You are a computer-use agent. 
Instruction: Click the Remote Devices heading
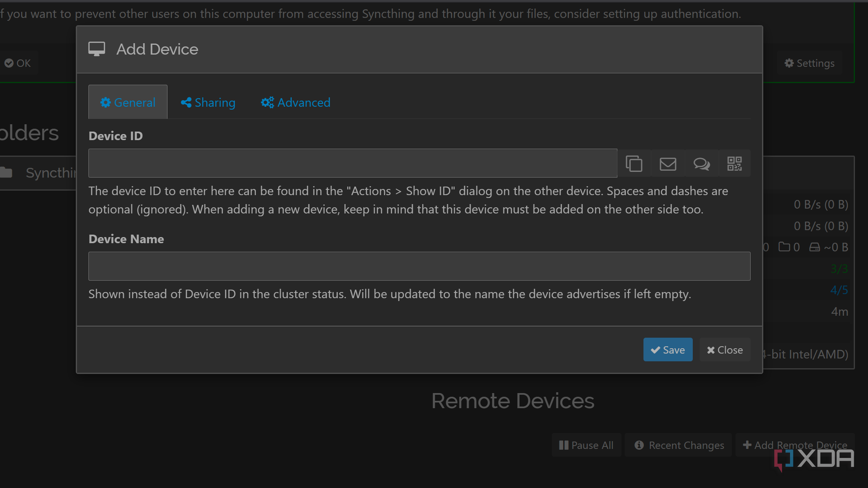pos(513,401)
